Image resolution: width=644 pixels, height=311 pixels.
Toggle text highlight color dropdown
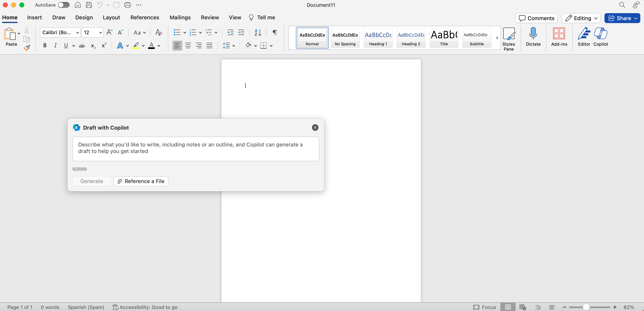143,46
